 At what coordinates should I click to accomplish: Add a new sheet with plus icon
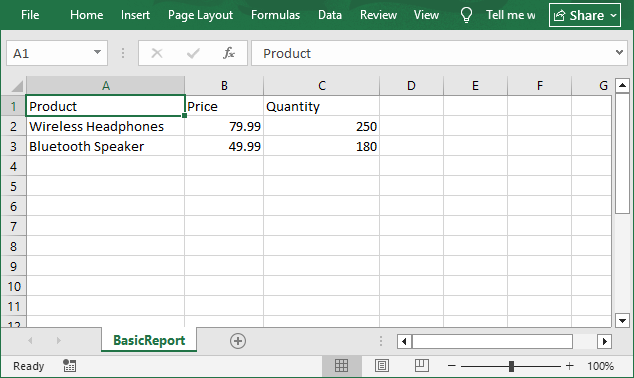(x=238, y=341)
